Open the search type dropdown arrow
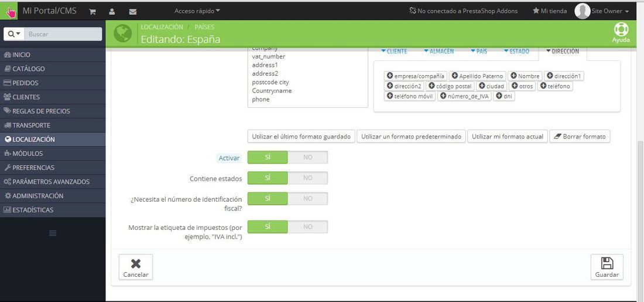This screenshot has height=302, width=644. tap(14, 34)
